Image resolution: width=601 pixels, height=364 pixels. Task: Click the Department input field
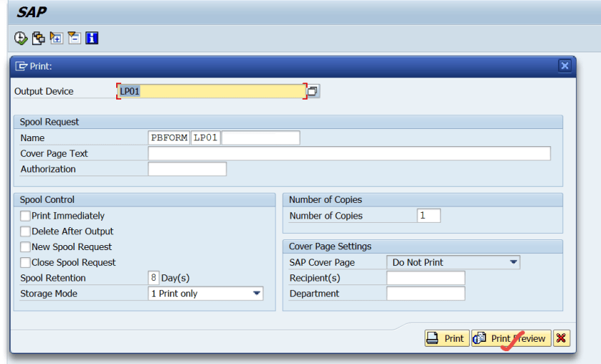pyautogui.click(x=426, y=294)
